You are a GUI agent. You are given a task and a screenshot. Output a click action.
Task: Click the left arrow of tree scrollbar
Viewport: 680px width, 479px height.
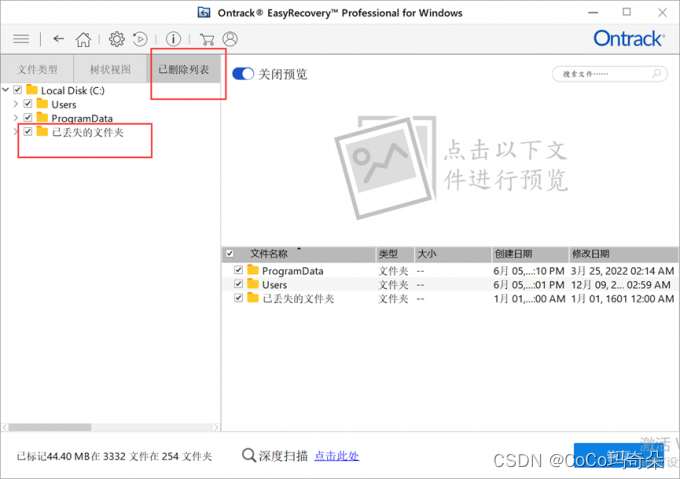tap(5, 427)
